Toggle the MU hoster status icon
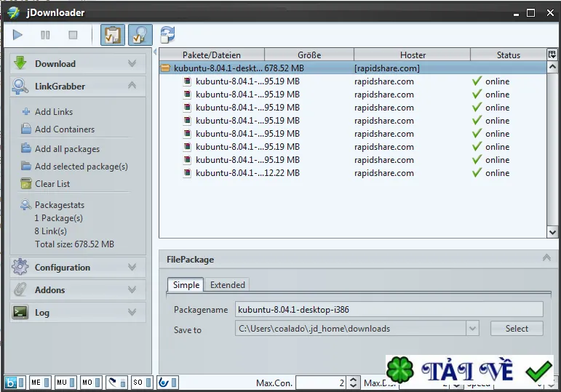This screenshot has width=561, height=392. point(65,383)
